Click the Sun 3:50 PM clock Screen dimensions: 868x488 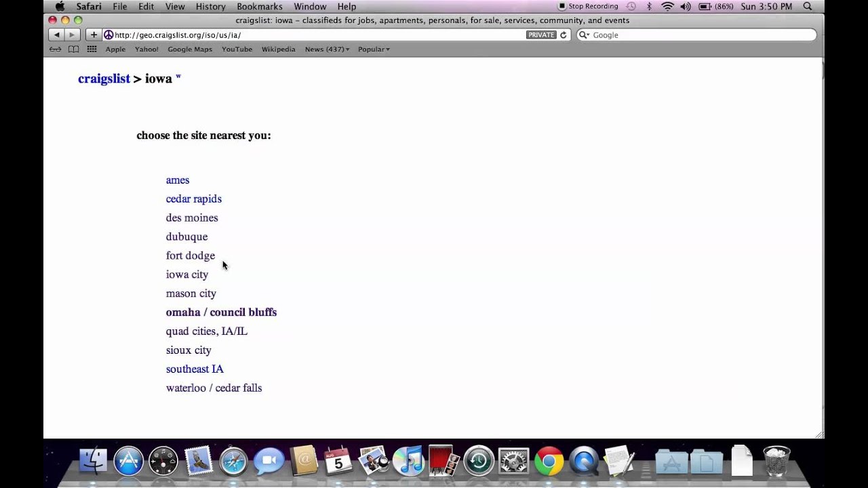tap(766, 7)
